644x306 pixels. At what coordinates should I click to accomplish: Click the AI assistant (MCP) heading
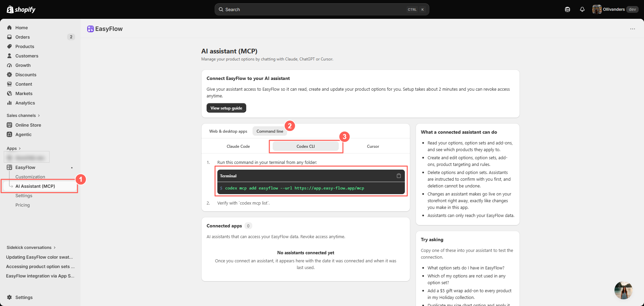pos(229,51)
